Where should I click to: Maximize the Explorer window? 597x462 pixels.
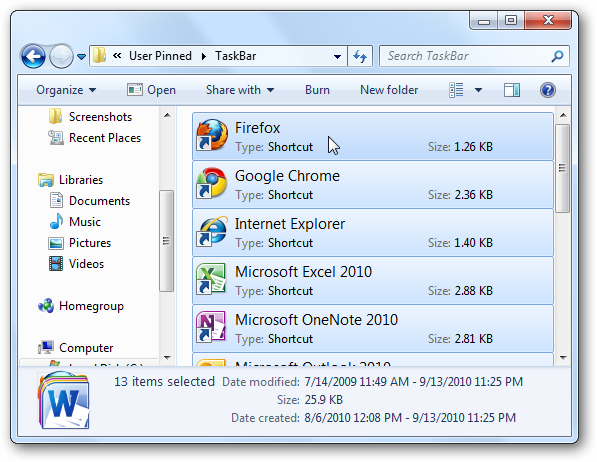tap(510, 20)
